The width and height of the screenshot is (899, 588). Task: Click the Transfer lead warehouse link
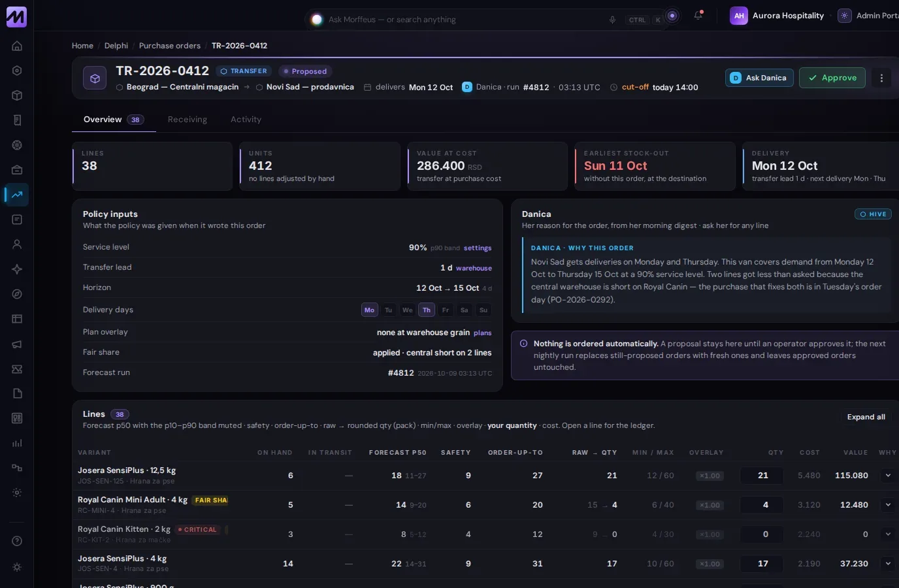pos(474,268)
